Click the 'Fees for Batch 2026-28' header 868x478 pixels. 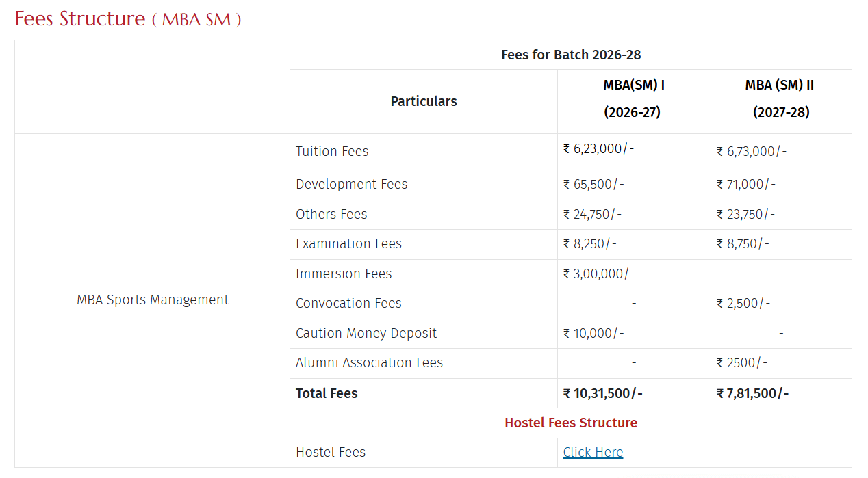point(571,55)
